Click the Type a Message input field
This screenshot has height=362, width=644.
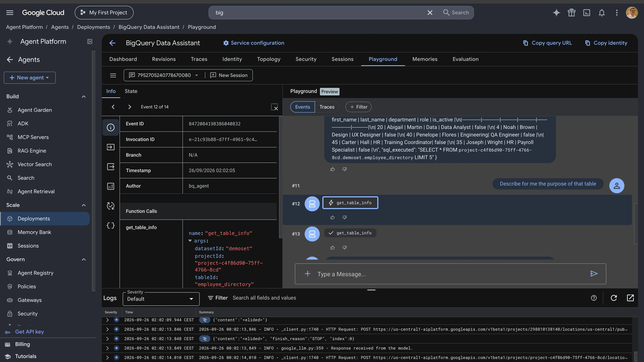[x=450, y=274]
